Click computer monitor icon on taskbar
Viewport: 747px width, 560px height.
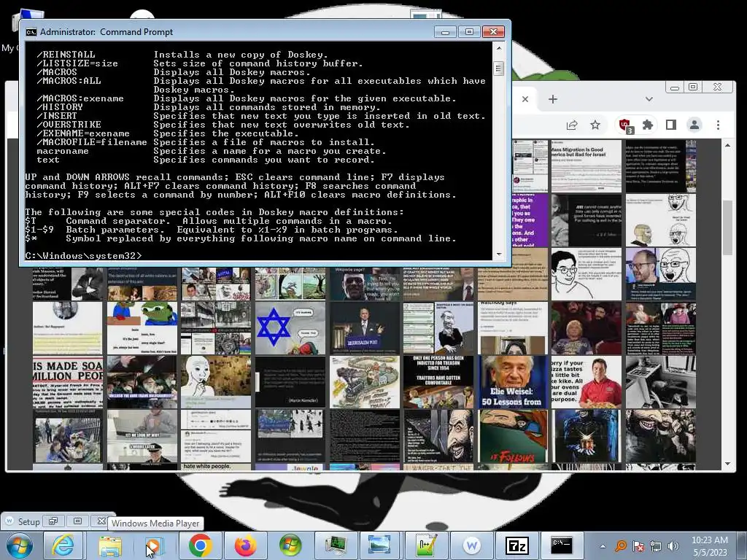336,545
